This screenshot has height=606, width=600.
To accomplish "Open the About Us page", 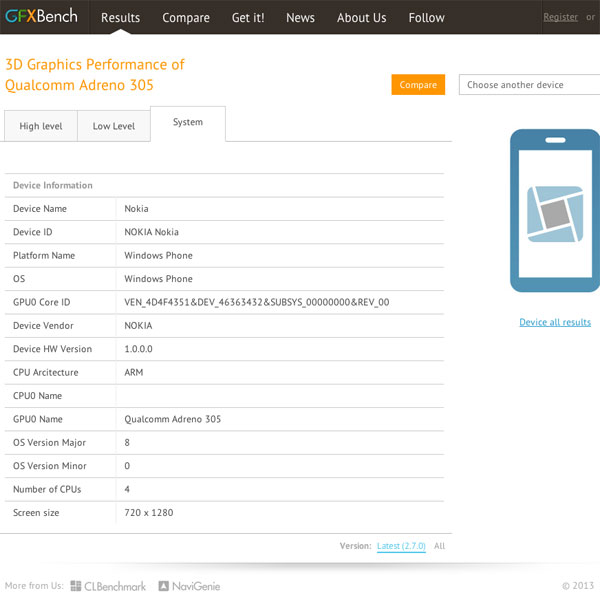I will point(361,18).
